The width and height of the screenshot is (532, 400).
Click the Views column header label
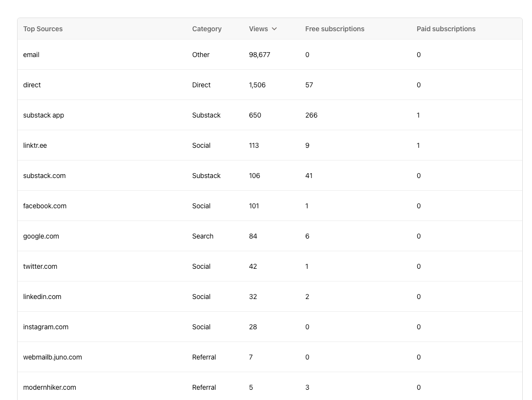258,29
